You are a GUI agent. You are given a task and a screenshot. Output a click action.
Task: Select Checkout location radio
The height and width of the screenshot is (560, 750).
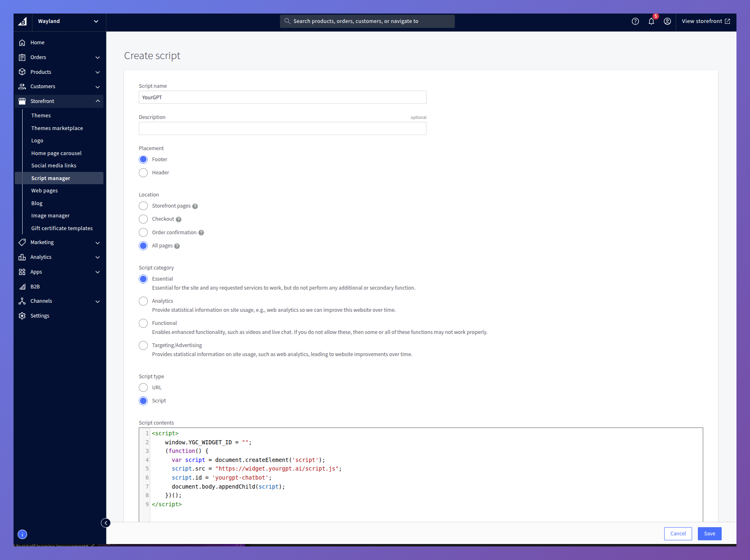coord(143,219)
